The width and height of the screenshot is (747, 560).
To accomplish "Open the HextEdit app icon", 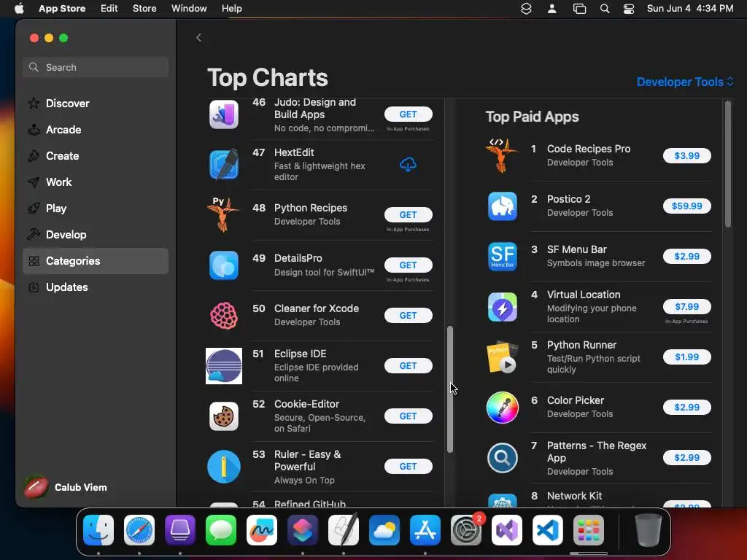I will pos(224,165).
